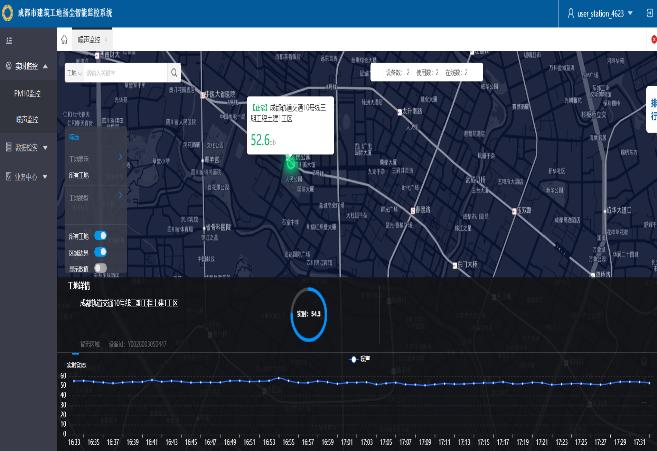The width and height of the screenshot is (657, 451).
Task: Open the PM10 monitoring submenu item
Action: tap(27, 93)
